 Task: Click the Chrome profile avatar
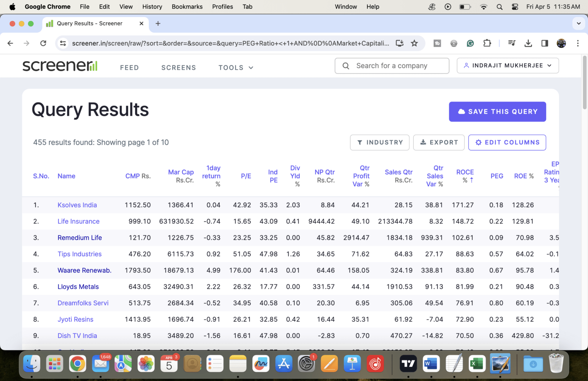pyautogui.click(x=561, y=43)
